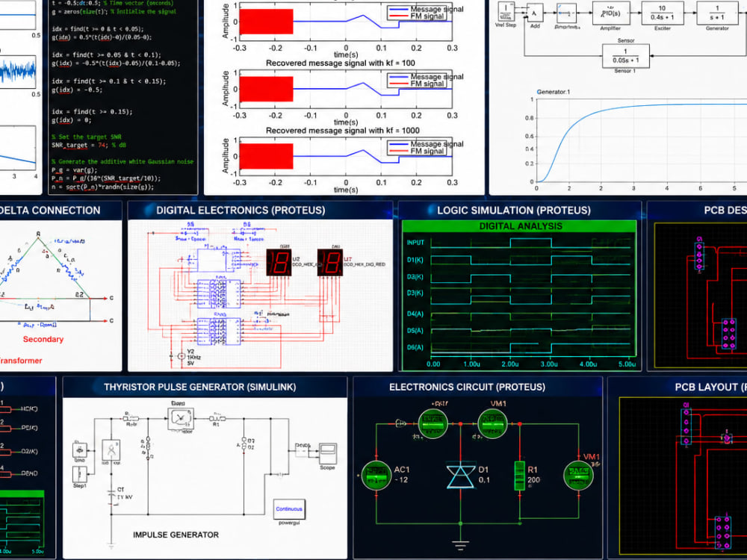
Task: Click the AC1 voltage source
Action: pos(376,475)
